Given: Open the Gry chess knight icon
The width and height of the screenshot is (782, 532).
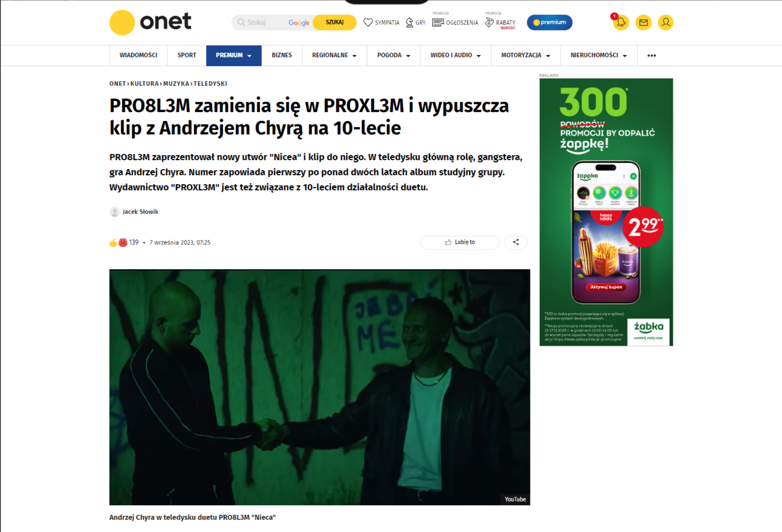Looking at the screenshot, I should (409, 22).
